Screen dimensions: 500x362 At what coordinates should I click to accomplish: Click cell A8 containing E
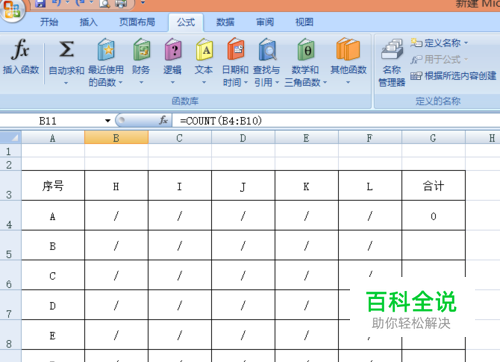coord(53,335)
